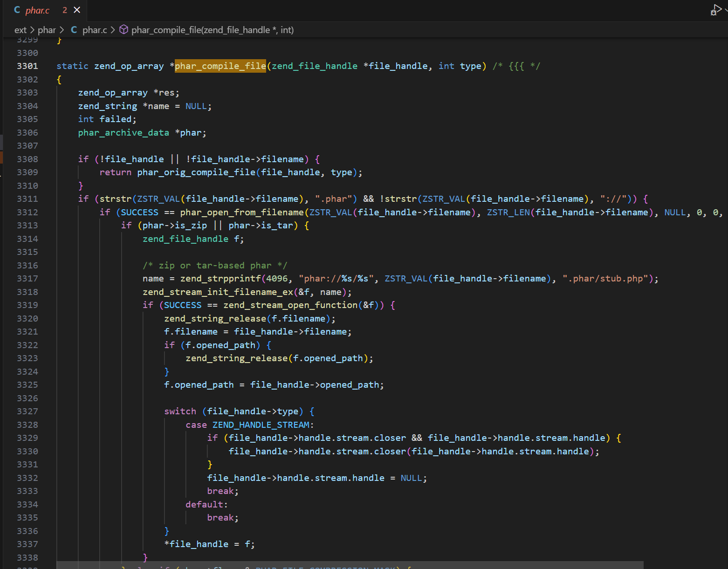Viewport: 728px width, 569px height.
Task: Click the C file icon in the breadcrumb
Action: (x=74, y=30)
